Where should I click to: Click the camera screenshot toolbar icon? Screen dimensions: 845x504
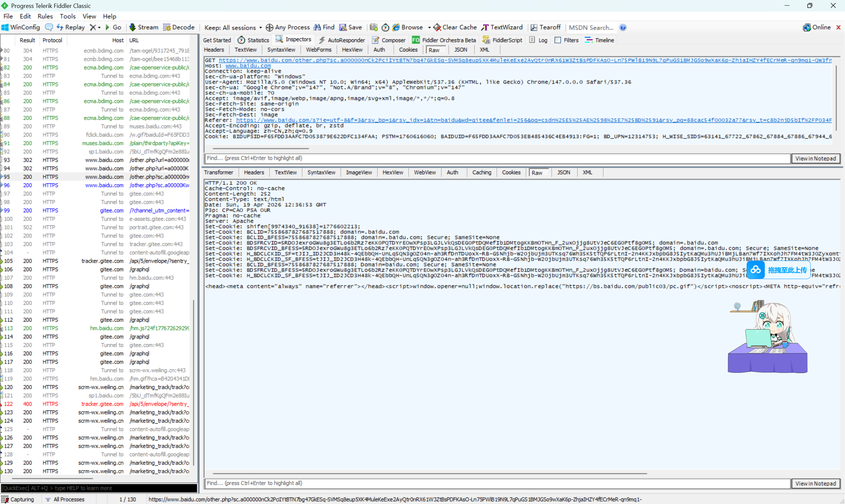374,27
